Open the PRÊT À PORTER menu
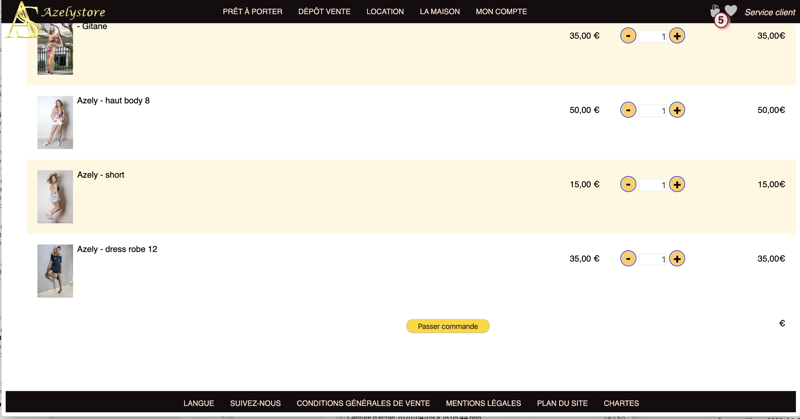The height and width of the screenshot is (419, 800). pyautogui.click(x=252, y=12)
